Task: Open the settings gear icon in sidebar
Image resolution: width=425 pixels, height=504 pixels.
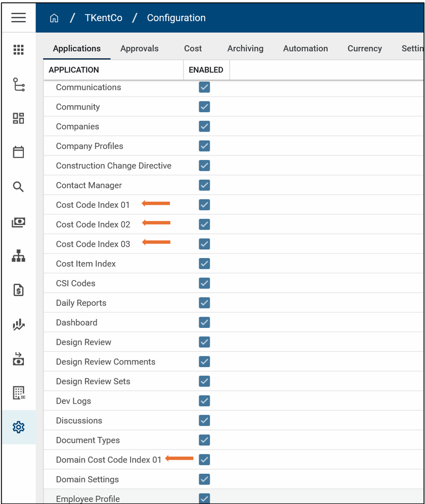Action: coord(18,427)
